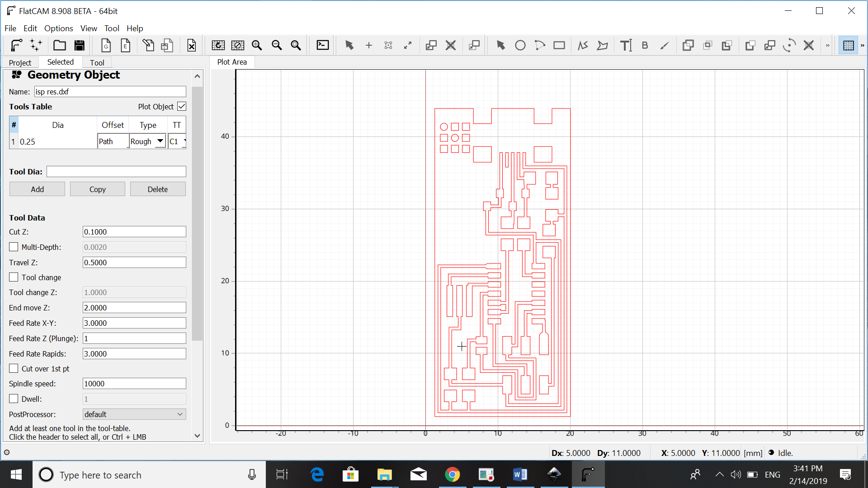The width and height of the screenshot is (868, 488).
Task: Select the Paint brush tool
Action: click(664, 45)
